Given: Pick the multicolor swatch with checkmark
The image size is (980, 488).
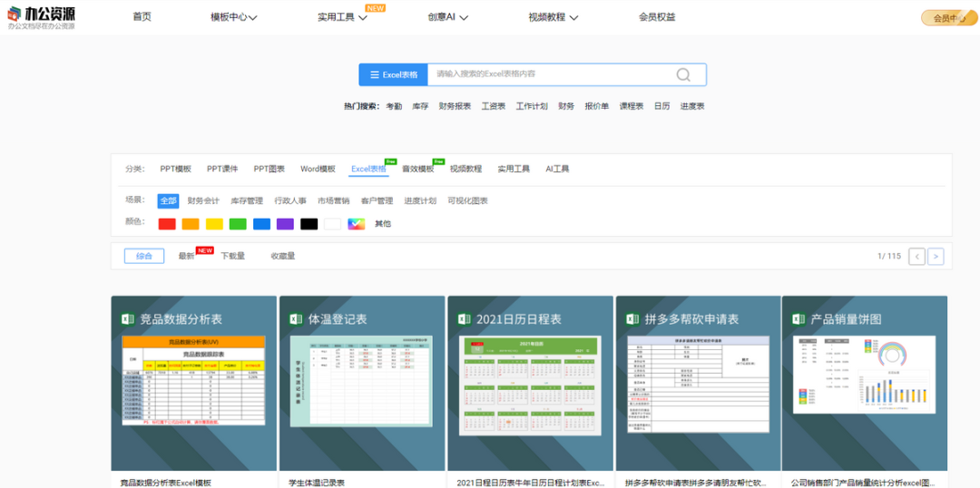Looking at the screenshot, I should (x=357, y=224).
